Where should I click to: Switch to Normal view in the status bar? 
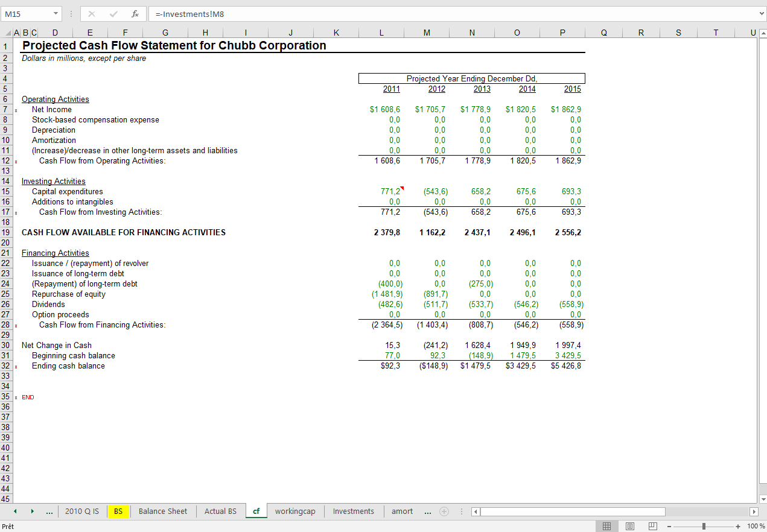607,526
